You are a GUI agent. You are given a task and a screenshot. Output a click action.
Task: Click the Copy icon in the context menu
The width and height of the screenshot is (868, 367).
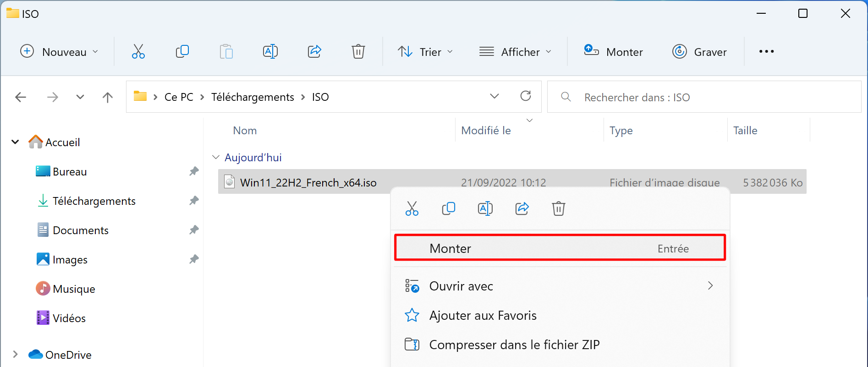(448, 209)
